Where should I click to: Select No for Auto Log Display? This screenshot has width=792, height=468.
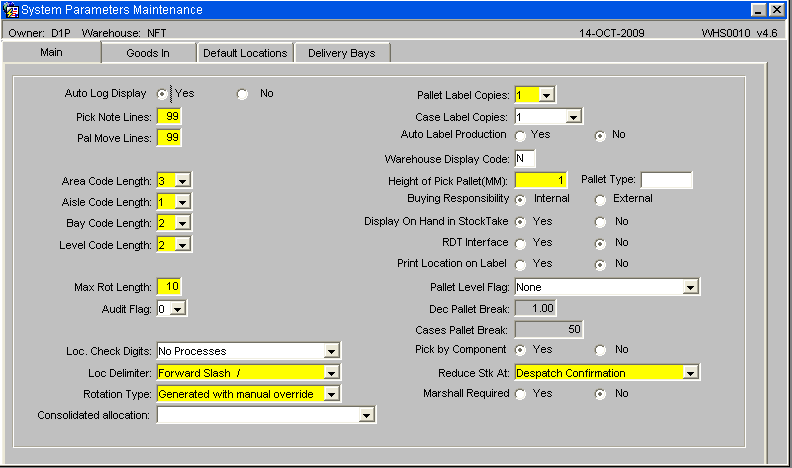(x=242, y=94)
